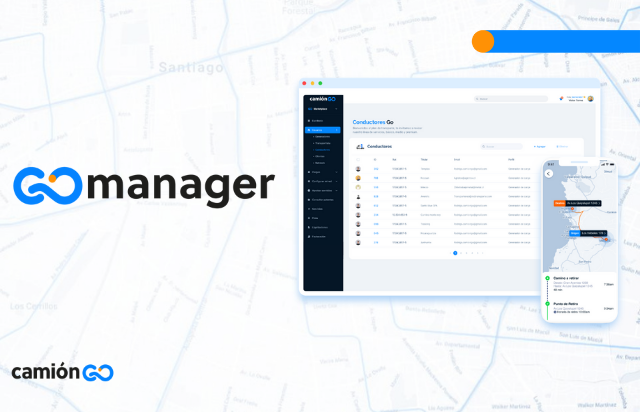The image size is (640, 412).
Task: Open the Liquidaciones sidebar item
Action: 320,227
